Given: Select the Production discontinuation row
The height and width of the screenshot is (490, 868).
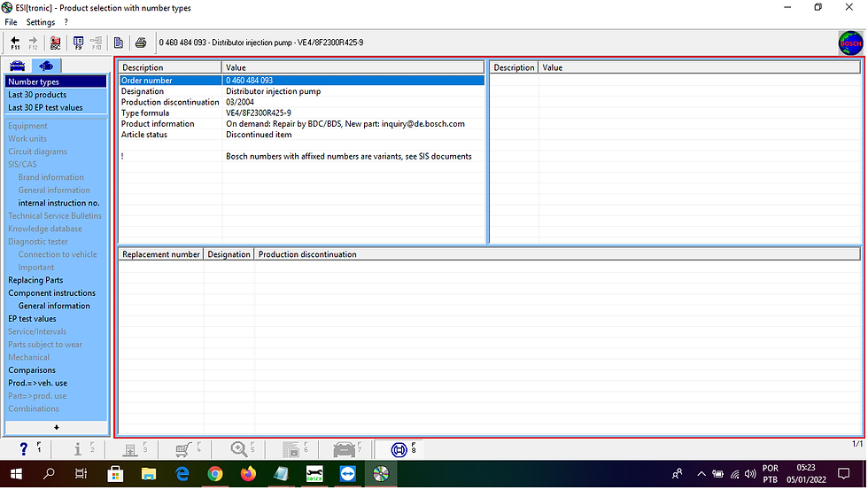Looking at the screenshot, I should click(x=302, y=102).
